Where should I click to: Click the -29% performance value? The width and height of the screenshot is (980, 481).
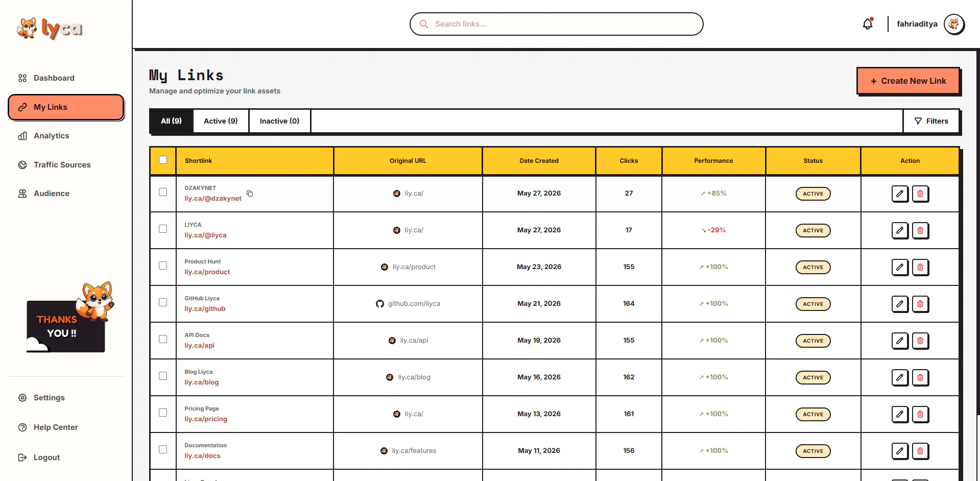coord(713,230)
